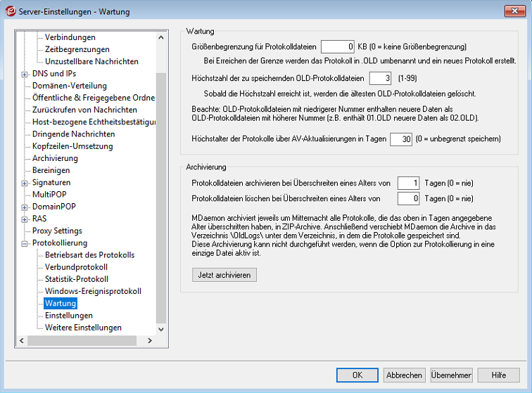
Task: Click the tree horizontal scroll right arrow
Action: click(x=149, y=341)
